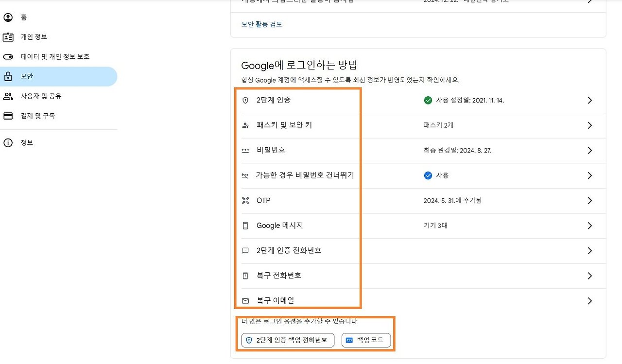The height and width of the screenshot is (364, 622).
Task: Expand the 복구 이메일 row chevron
Action: click(x=589, y=300)
